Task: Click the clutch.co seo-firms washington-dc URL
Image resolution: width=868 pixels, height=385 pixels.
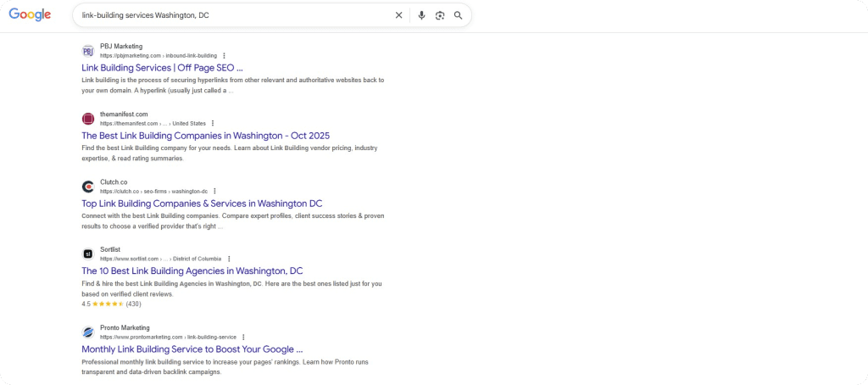Action: (154, 191)
